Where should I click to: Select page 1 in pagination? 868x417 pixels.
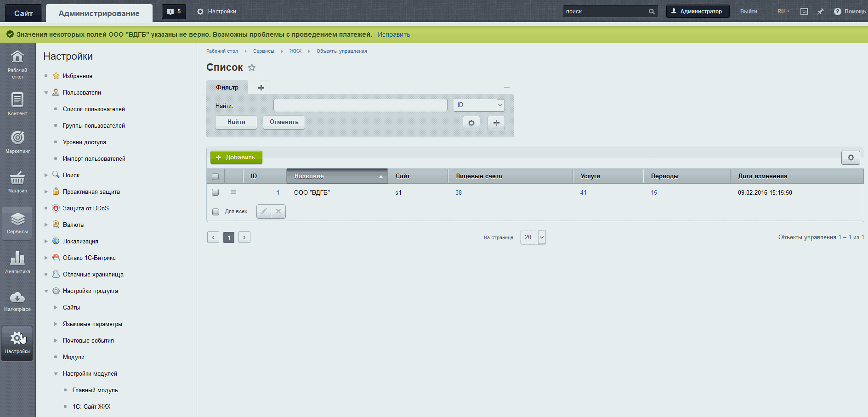point(229,237)
